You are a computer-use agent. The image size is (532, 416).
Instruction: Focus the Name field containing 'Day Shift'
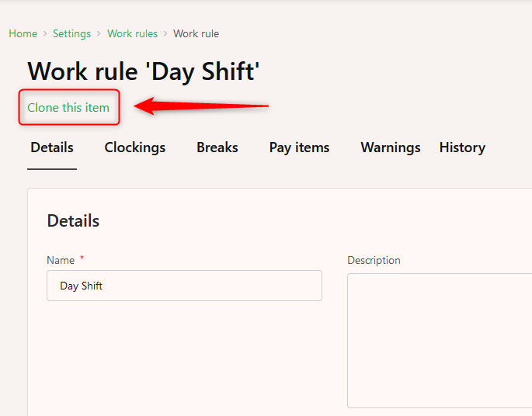[x=184, y=286]
